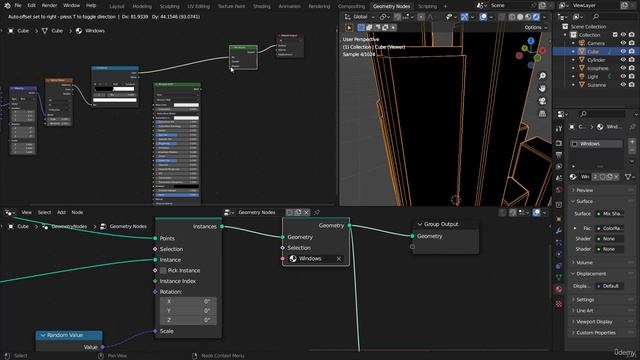Click the Fac ColorRamp link button

pos(609,228)
